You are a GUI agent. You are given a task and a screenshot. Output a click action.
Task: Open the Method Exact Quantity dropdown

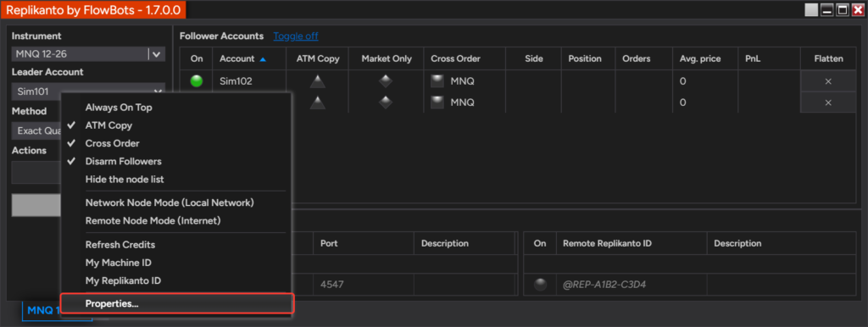36,130
